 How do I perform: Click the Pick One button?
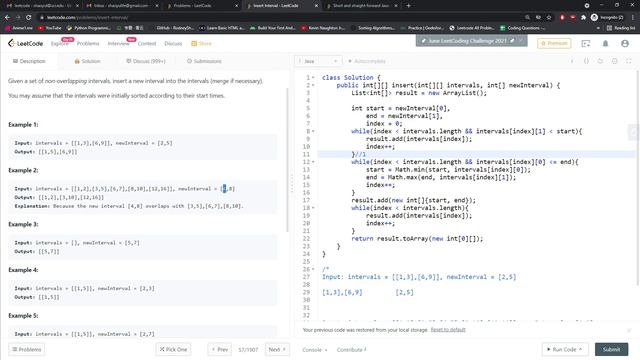[x=173, y=349]
